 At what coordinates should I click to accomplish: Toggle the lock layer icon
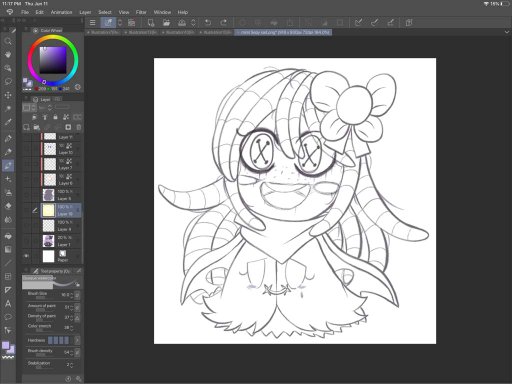[x=55, y=117]
